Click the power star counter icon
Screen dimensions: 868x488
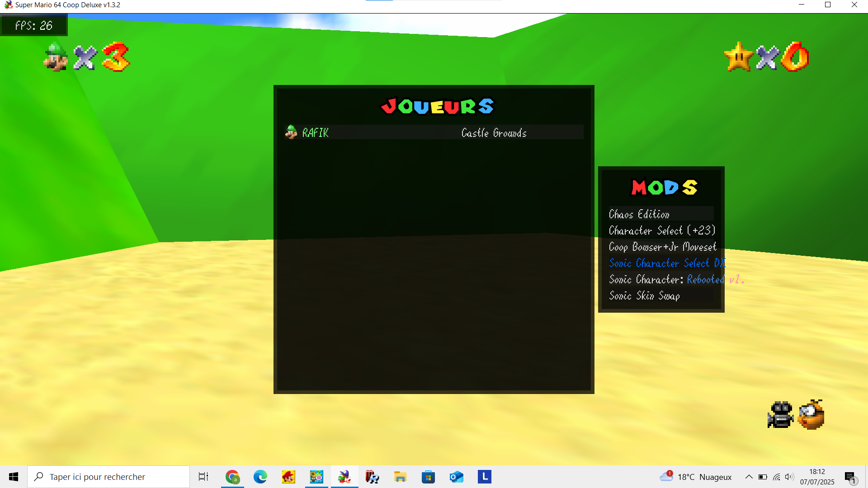[739, 57]
